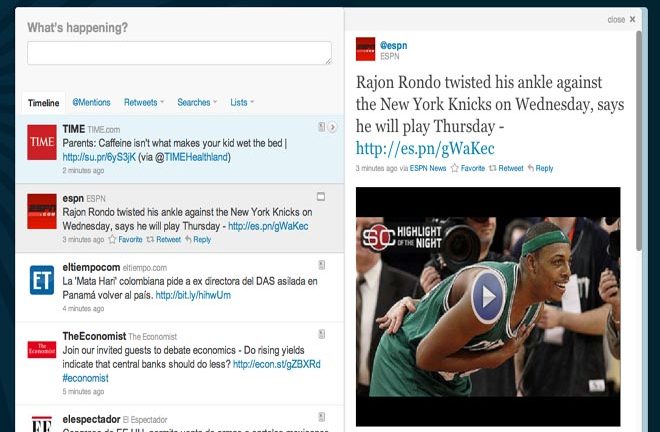
Task: Open the es.pn/gWaKec link in the timeline tweet
Action: pos(268,226)
